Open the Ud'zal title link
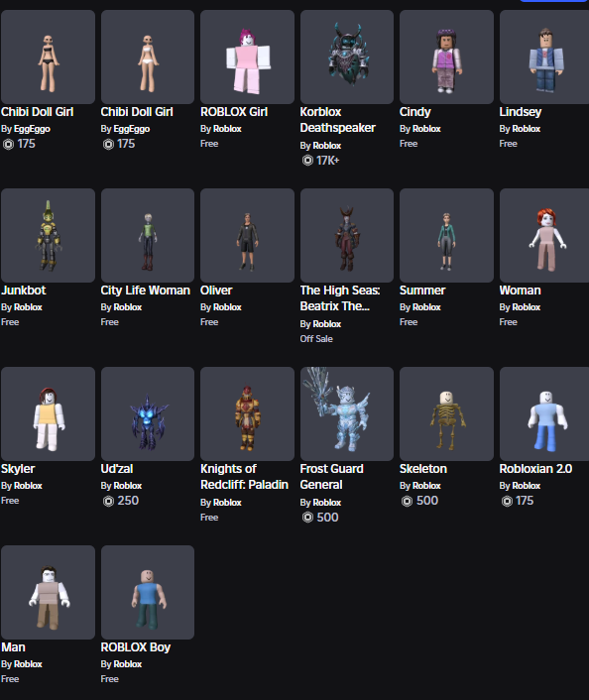589x700 pixels. coord(117,469)
